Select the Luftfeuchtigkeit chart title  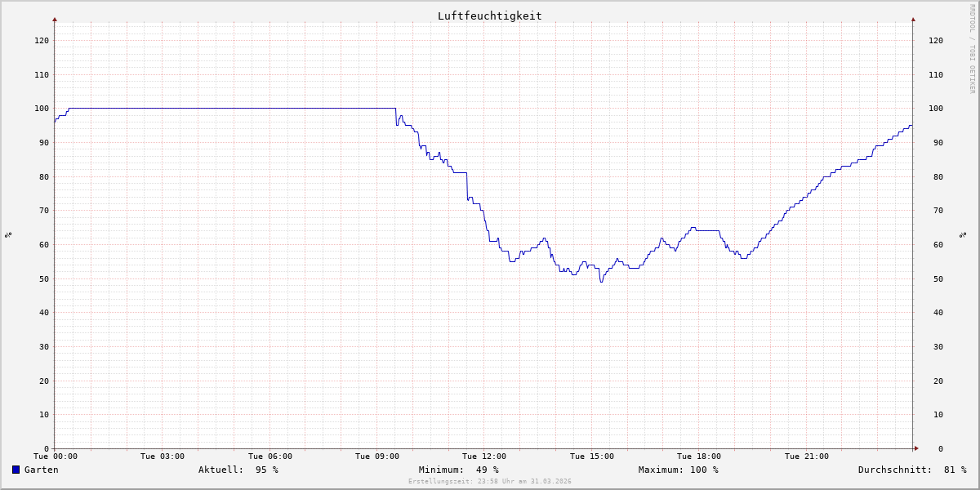pos(489,16)
